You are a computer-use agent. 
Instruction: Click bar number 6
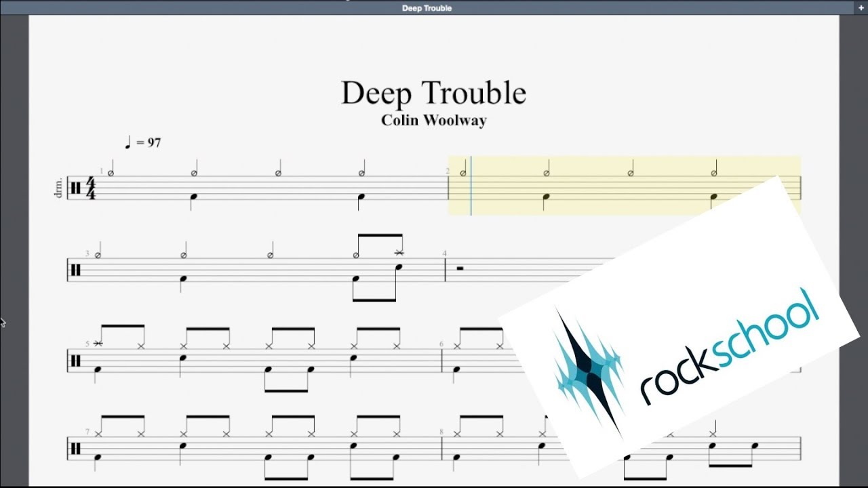click(441, 344)
